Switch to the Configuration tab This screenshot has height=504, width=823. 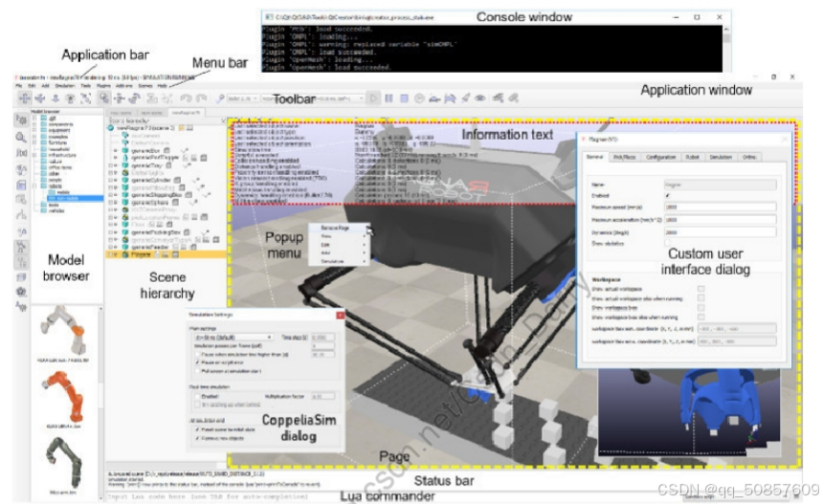click(x=660, y=158)
